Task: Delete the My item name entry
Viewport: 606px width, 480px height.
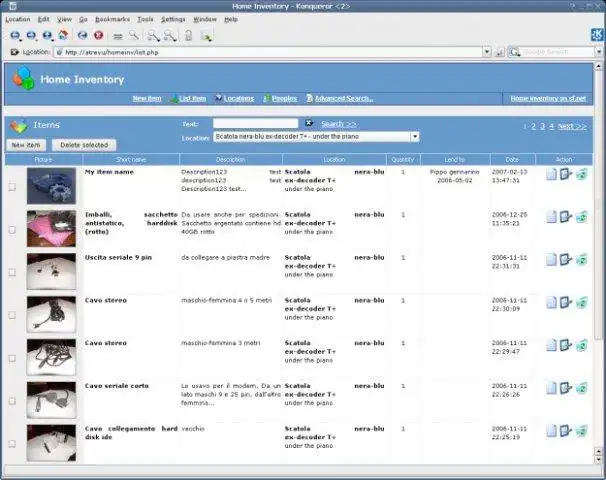Action: [581, 174]
